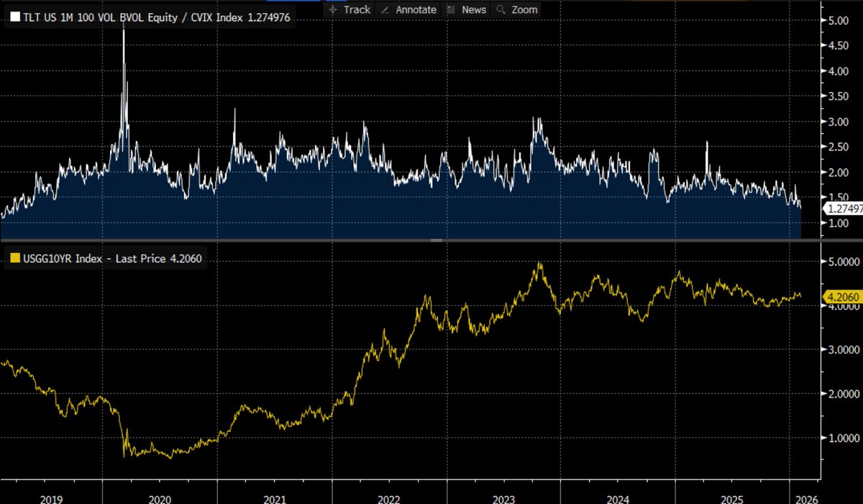
Task: Select the TLT US 1M 100 VOL legend label
Action: (156, 17)
